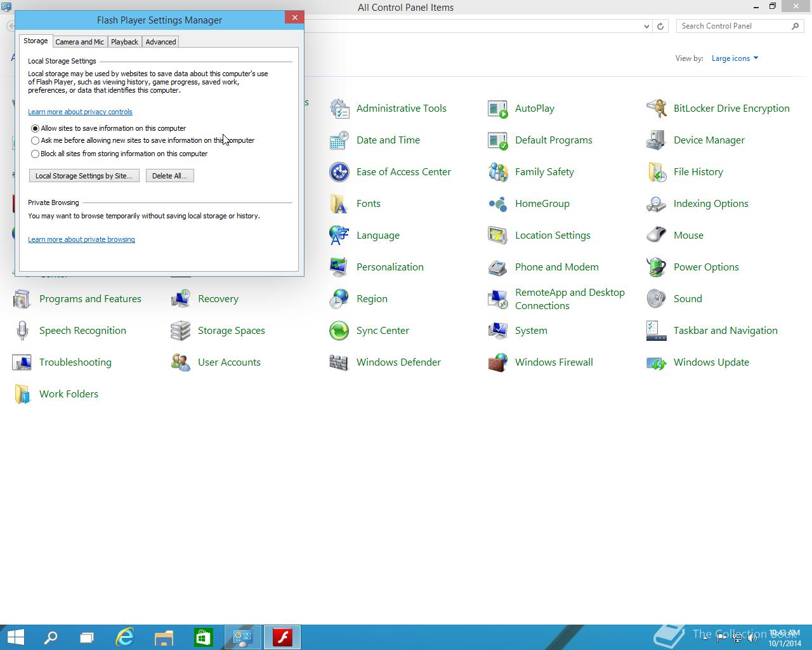Open RemoteApp and Desktop Connections icon
This screenshot has width=812, height=650.
pos(498,299)
